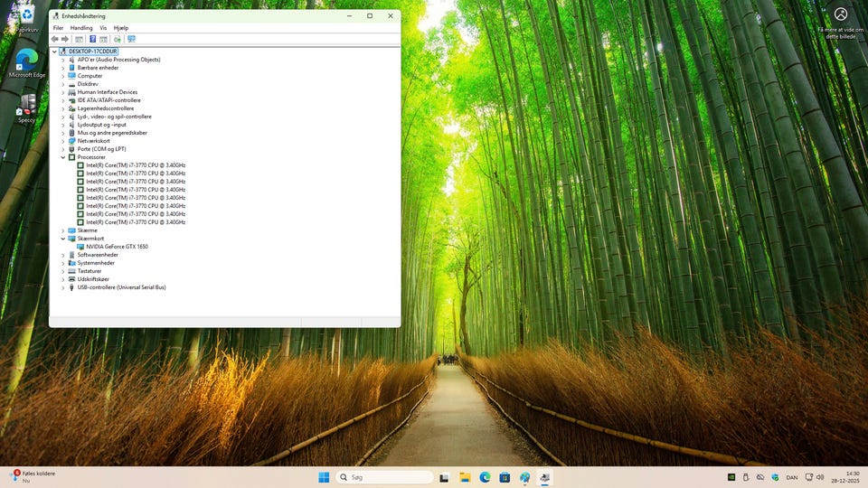Click the blue question mark Help toolbar icon
The width and height of the screenshot is (868, 488).
coord(92,39)
